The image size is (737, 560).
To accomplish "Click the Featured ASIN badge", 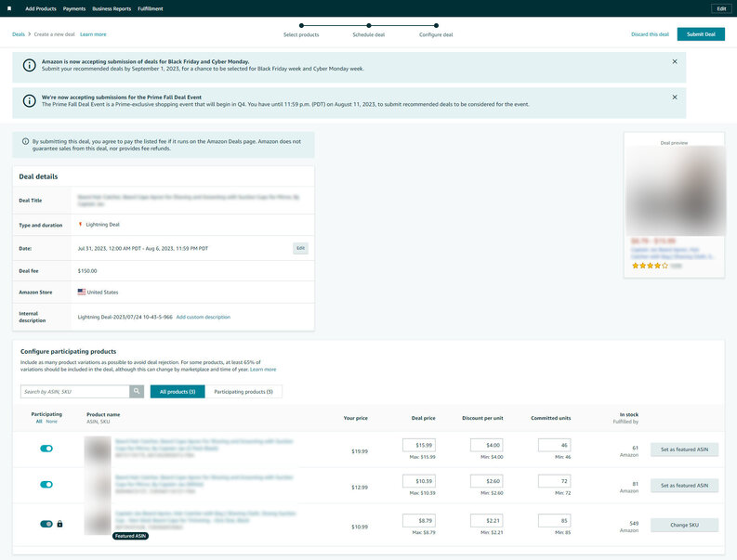I will (131, 536).
